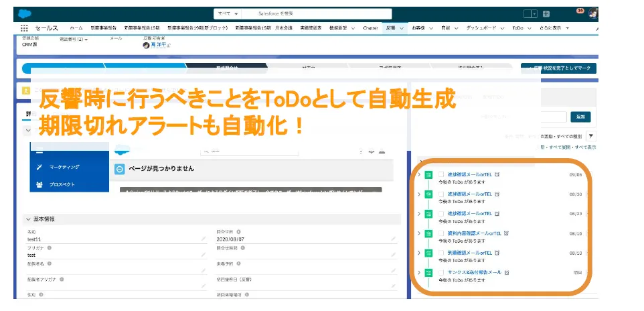644x311 pixels.
Task: Click the 追加 button
Action: pos(581,117)
